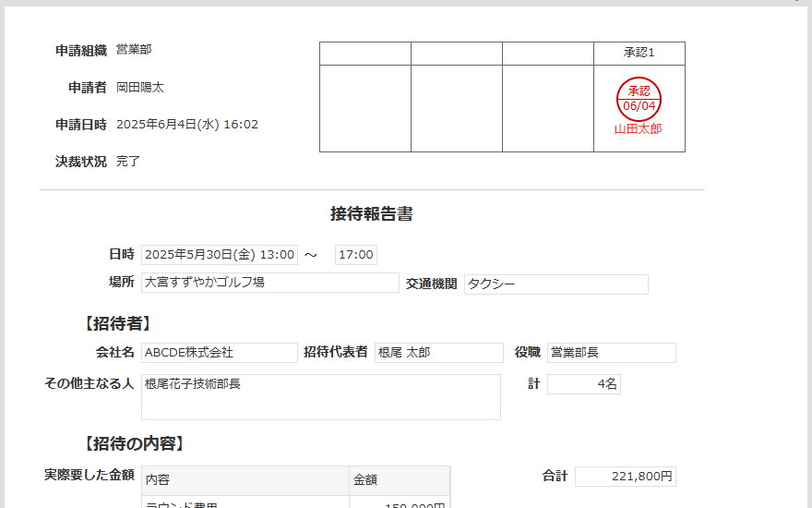
Task: Click the 接待報告書 form title
Action: click(371, 214)
